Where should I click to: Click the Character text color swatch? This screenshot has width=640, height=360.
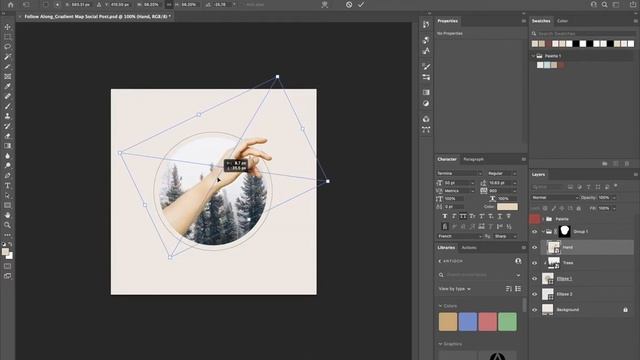[507, 207]
